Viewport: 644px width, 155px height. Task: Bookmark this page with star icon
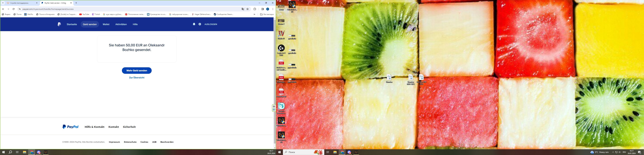[x=248, y=9]
